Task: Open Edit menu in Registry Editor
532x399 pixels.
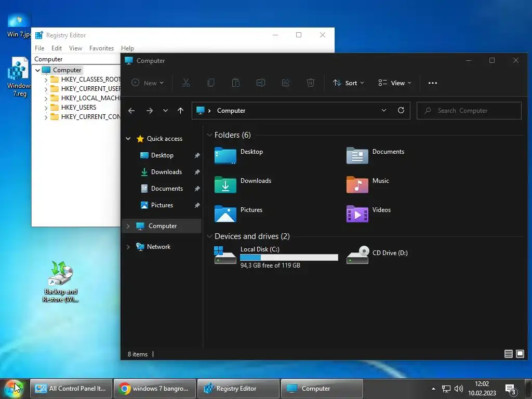Action: point(56,48)
